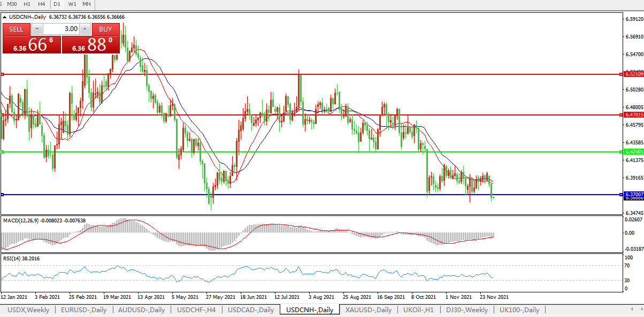Switch to the W1 weekly timeframe
Image resolution: width=644 pixels, height=317 pixels.
(x=72, y=4)
